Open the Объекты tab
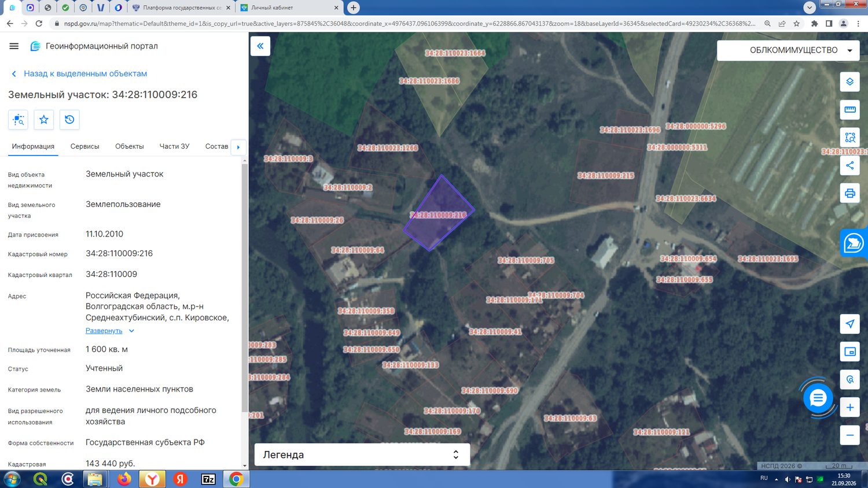The width and height of the screenshot is (868, 488). point(130,146)
